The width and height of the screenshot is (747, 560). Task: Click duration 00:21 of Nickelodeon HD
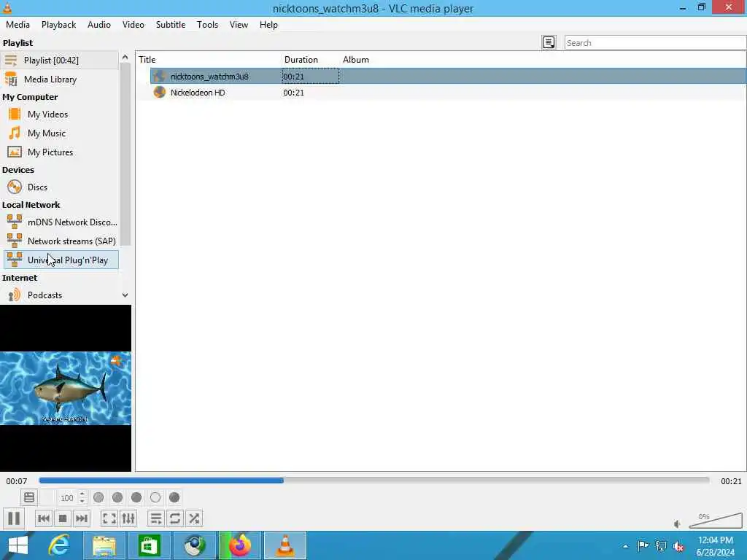point(293,93)
